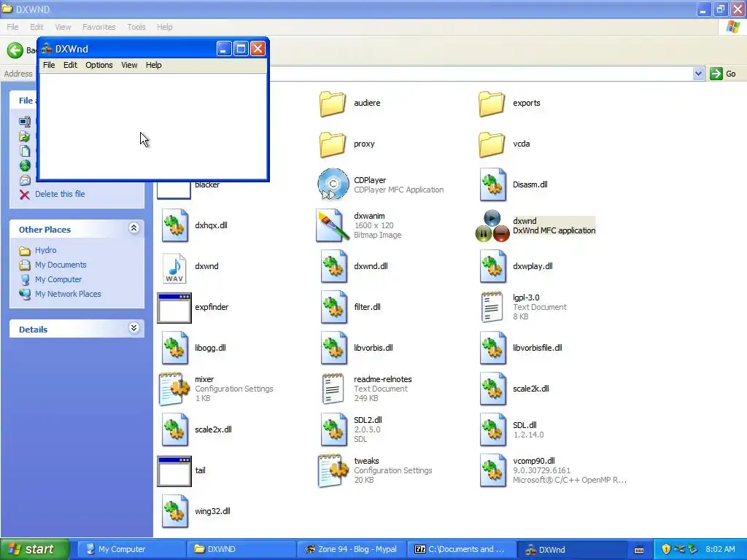Open Edit menu in DXWnd window

pos(70,65)
